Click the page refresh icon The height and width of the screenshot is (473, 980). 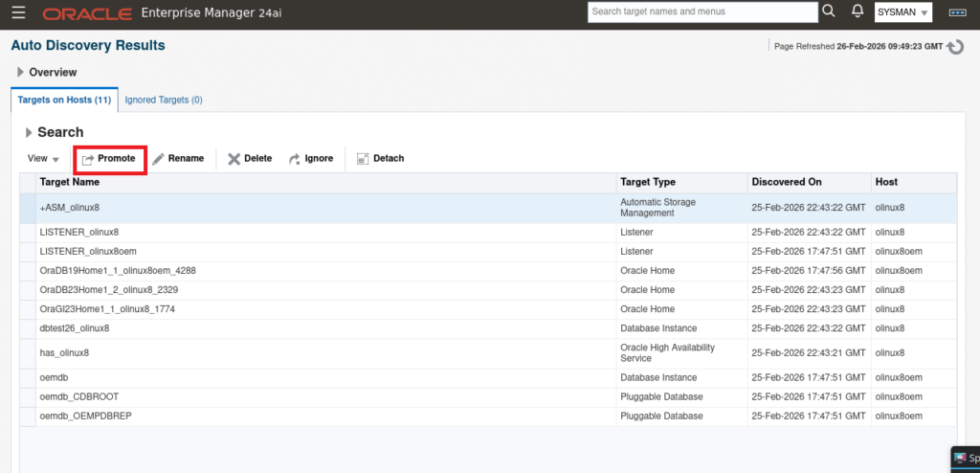[x=955, y=47]
